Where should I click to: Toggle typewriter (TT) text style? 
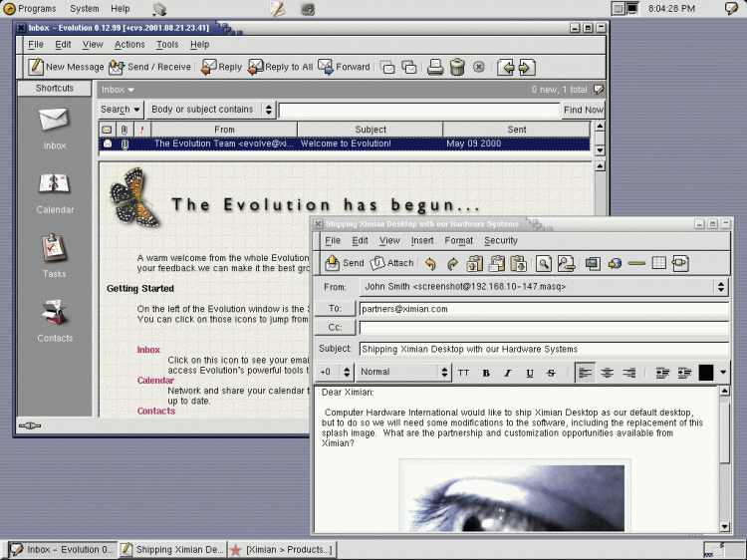[x=463, y=373]
